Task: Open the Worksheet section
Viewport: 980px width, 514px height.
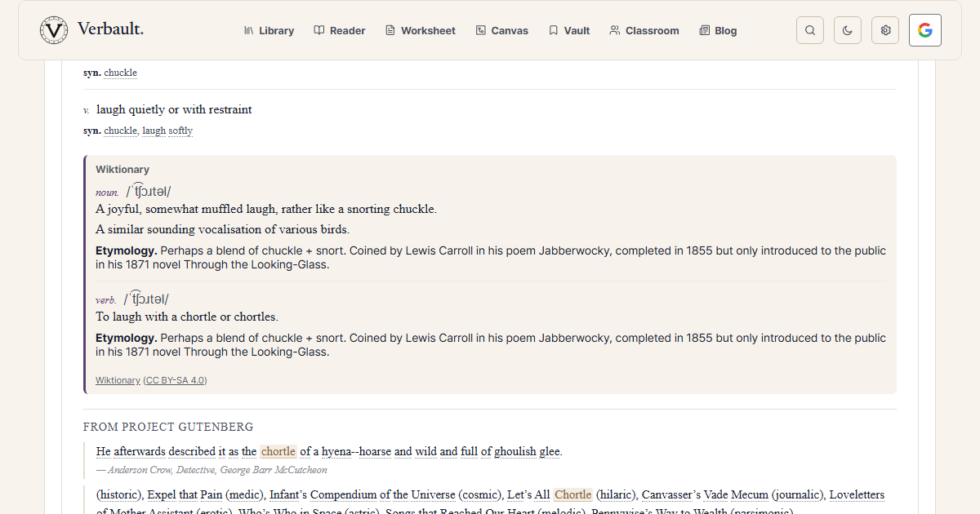Action: pyautogui.click(x=421, y=30)
